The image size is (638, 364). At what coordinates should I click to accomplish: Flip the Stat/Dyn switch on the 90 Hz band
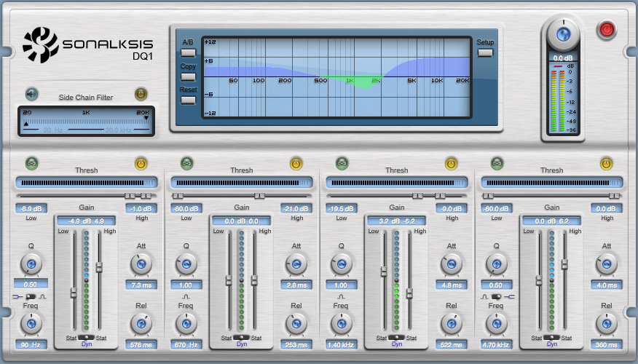point(86,337)
